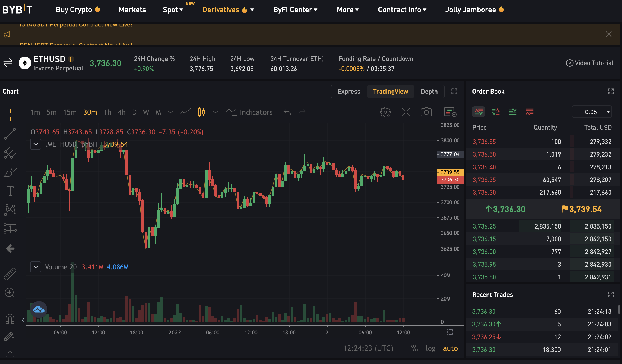Collapse the Volume indicator legend

[x=36, y=267]
